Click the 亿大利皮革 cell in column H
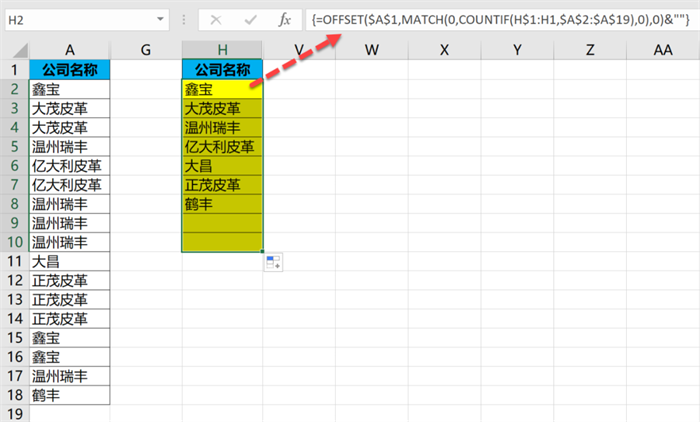The image size is (700, 422). [x=222, y=147]
